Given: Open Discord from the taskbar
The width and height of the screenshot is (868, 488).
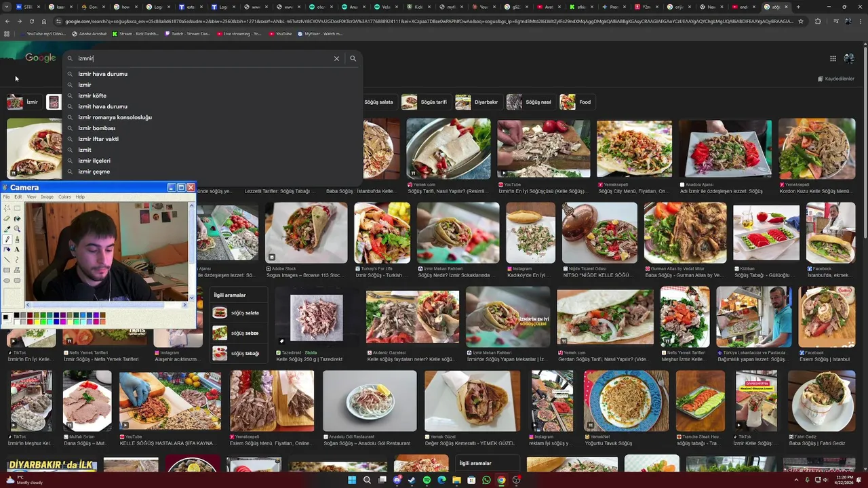Looking at the screenshot, I should [397, 480].
